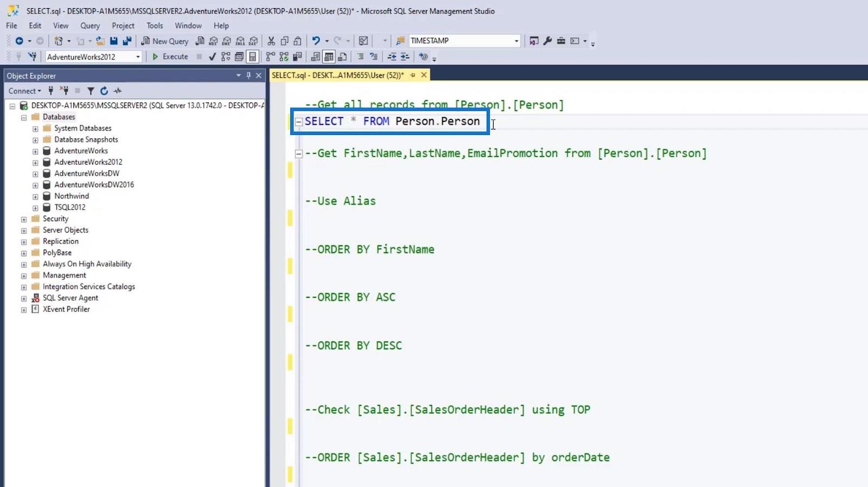Screen dimensions: 868x487
Task: Select the TSQL2012 database
Action: tap(70, 207)
